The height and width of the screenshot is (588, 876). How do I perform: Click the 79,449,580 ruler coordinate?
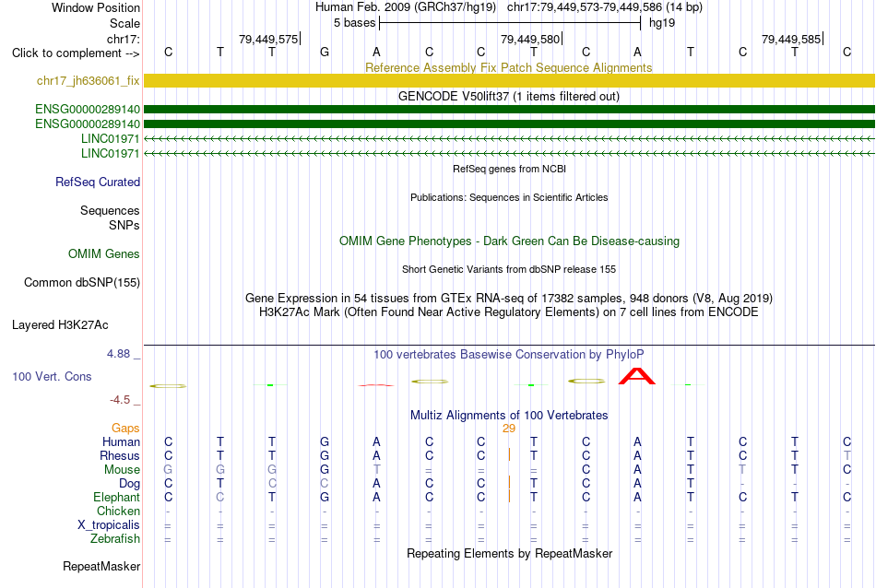click(530, 39)
